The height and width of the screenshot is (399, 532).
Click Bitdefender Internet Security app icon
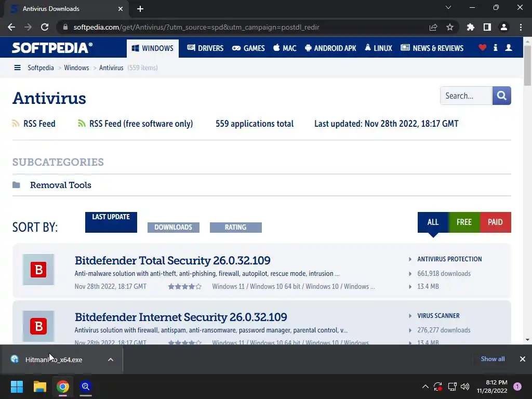point(38,326)
